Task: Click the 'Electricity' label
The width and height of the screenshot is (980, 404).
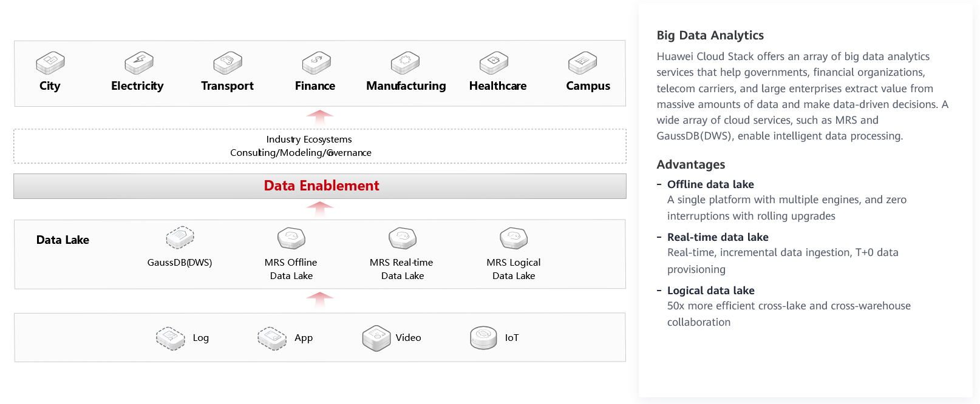Action: 137,86
